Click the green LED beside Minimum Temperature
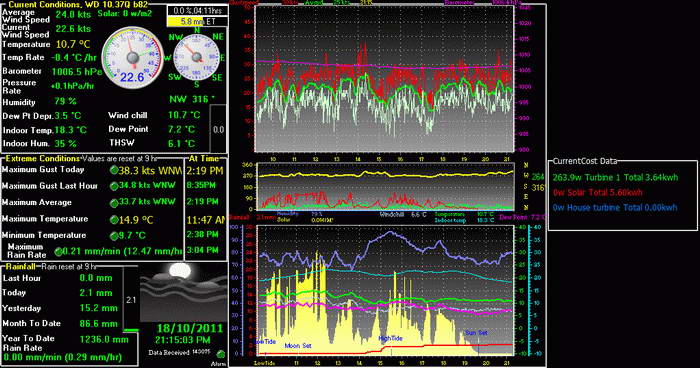700x368 pixels. pyautogui.click(x=114, y=236)
